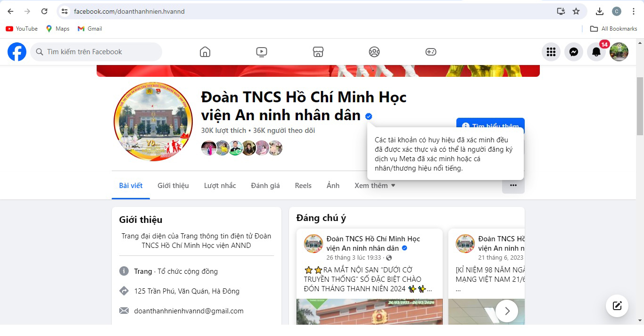Open your account profile picture menu

[619, 52]
